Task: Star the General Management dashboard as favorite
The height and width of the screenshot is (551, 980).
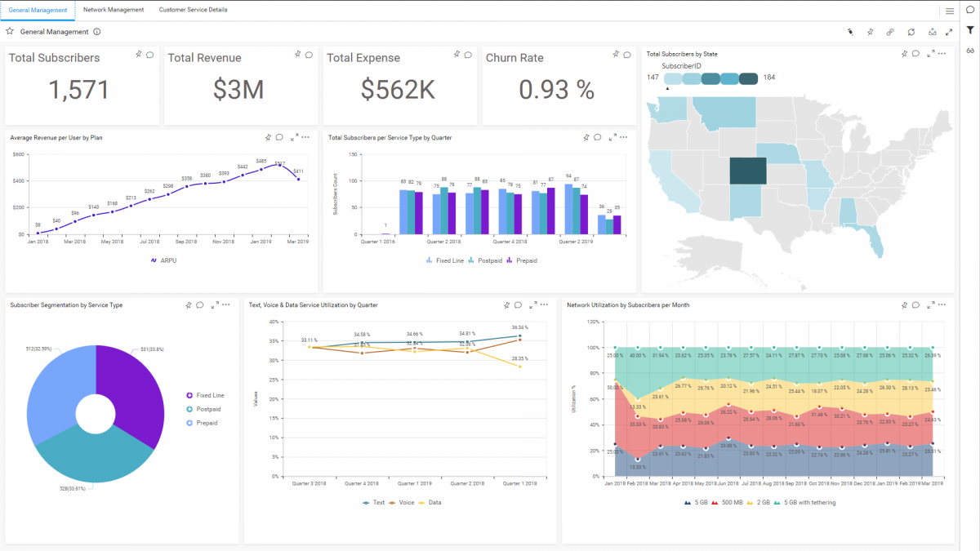Action: pyautogui.click(x=9, y=31)
